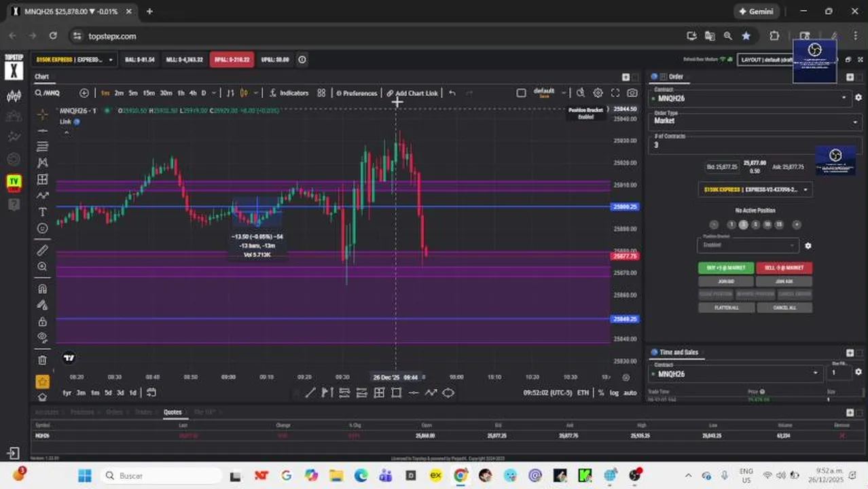The height and width of the screenshot is (489, 868).
Task: Open the Order panel tab
Action: (x=670, y=77)
